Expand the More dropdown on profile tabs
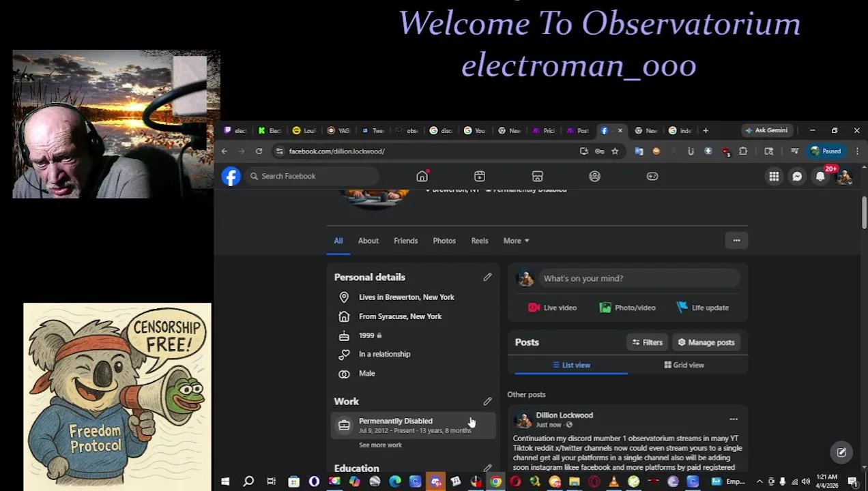This screenshot has width=868, height=491. point(516,241)
